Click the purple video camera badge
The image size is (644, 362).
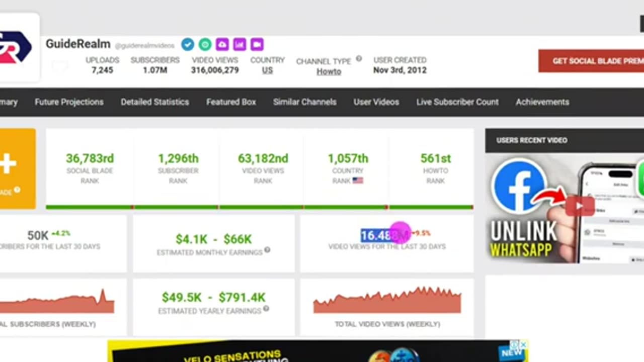(x=257, y=44)
